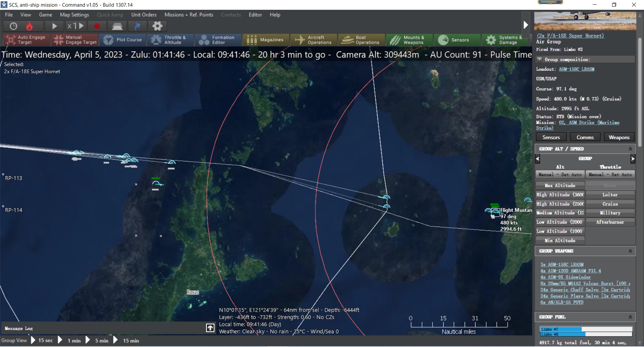
Task: Open the Magazines panel
Action: coord(266,40)
